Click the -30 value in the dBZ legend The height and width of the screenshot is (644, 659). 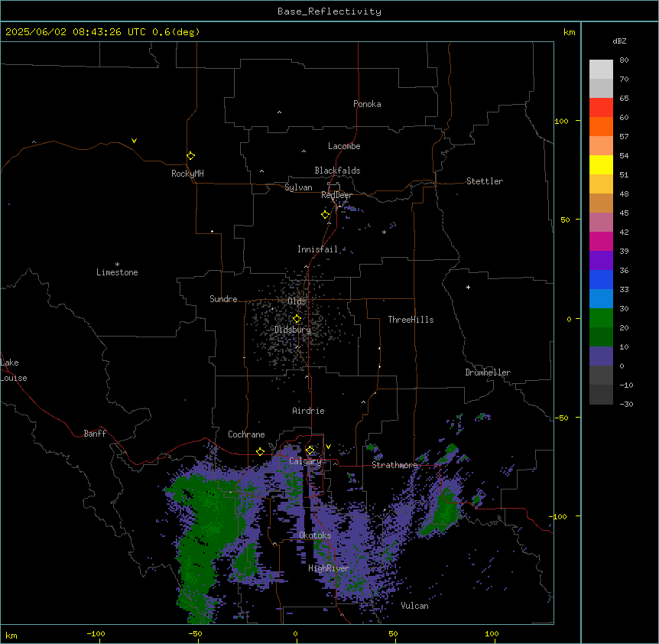click(626, 405)
